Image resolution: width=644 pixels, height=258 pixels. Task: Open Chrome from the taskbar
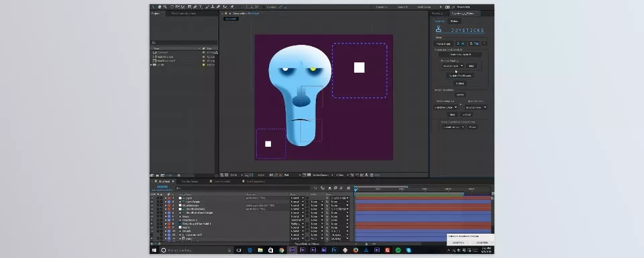coord(281,250)
